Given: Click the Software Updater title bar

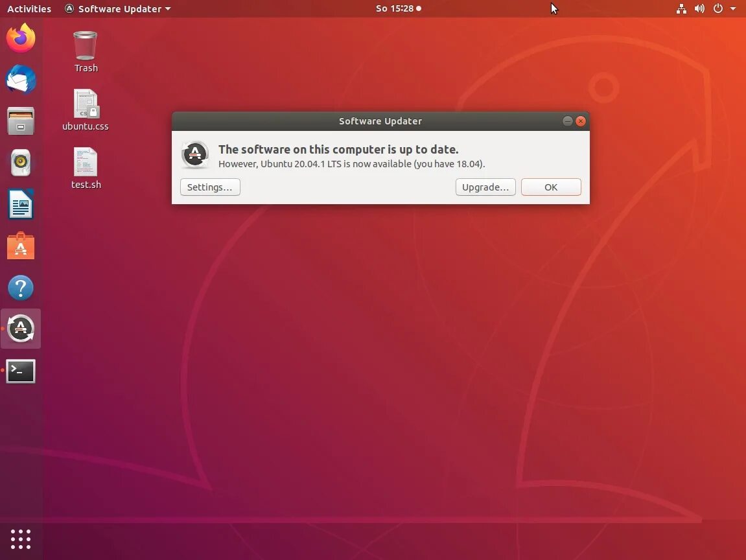Looking at the screenshot, I should click(380, 121).
